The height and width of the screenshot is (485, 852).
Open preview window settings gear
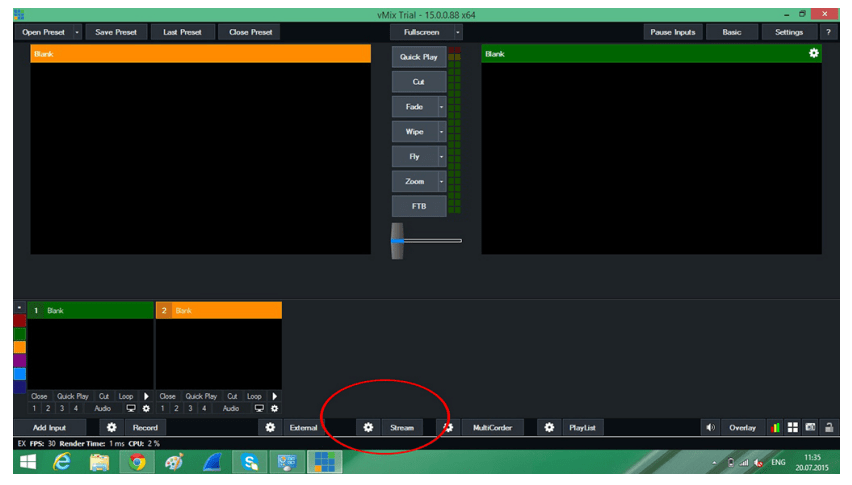coord(813,53)
